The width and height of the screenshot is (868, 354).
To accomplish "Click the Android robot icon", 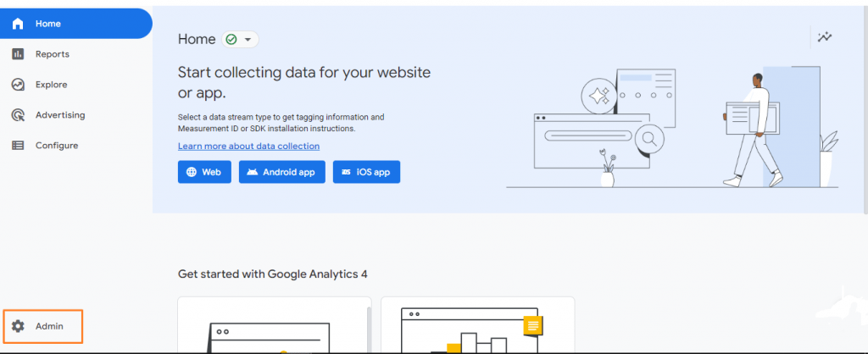I will click(x=253, y=172).
